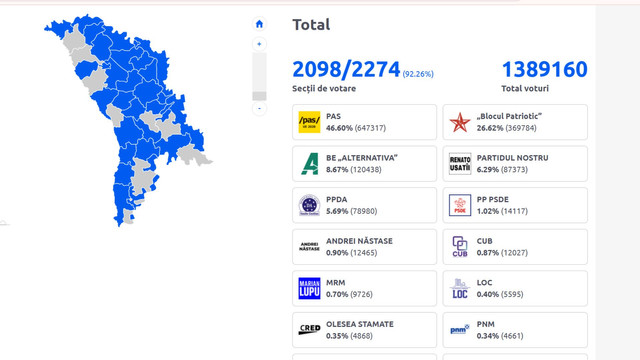This screenshot has height=360, width=640.
Task: Click the map zoom slider handle
Action: [x=259, y=96]
